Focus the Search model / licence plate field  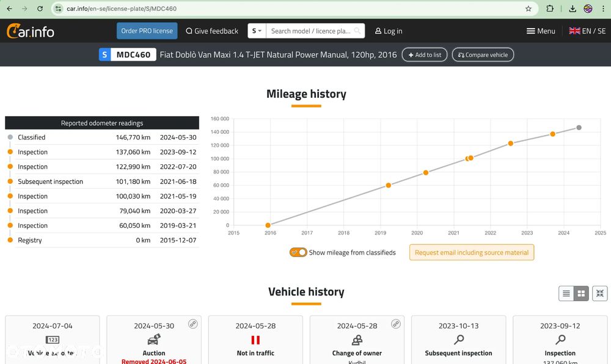[311, 31]
